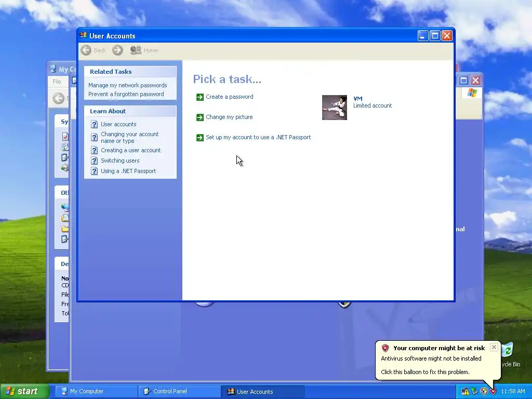Click the help icon beside Using a .NET Passport
Image resolution: width=532 pixels, height=399 pixels.
(95, 171)
